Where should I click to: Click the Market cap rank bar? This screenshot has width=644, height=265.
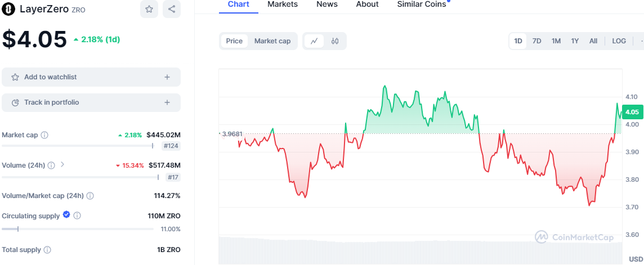tap(78, 146)
